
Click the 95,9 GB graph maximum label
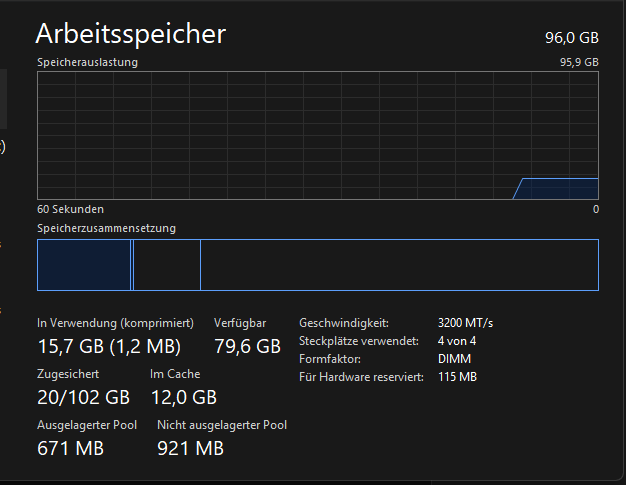point(578,62)
